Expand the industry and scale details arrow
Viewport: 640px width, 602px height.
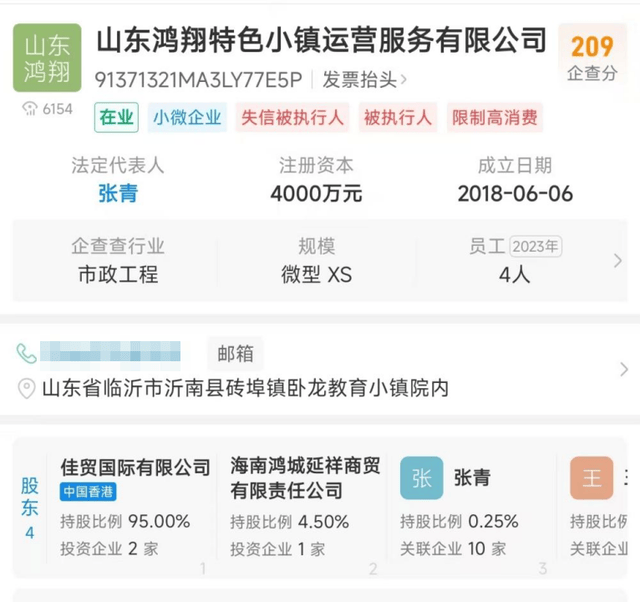click(618, 261)
